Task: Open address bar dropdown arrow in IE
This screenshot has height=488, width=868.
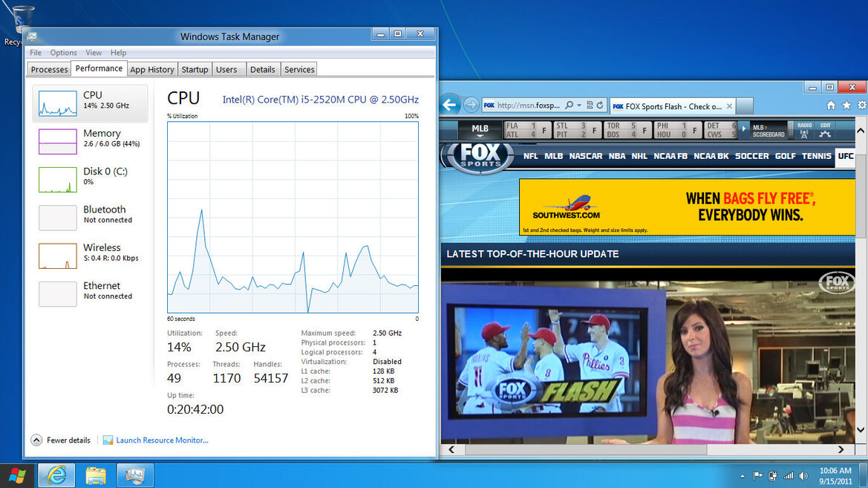Action: (579, 105)
